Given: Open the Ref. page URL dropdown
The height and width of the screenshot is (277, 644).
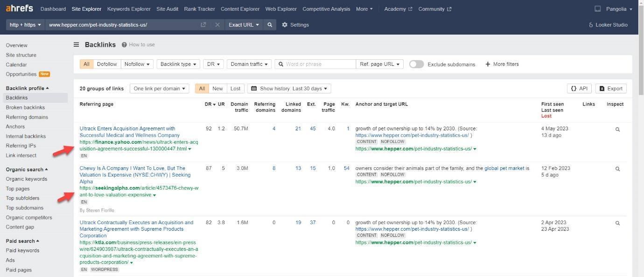Looking at the screenshot, I should pos(380,64).
